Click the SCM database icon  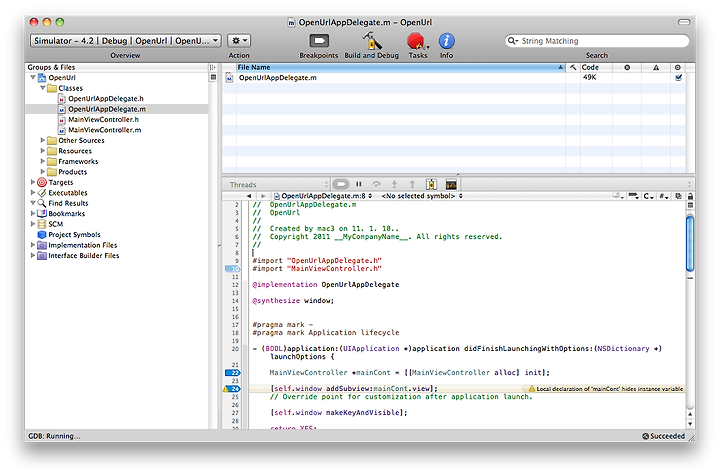pyautogui.click(x=42, y=224)
